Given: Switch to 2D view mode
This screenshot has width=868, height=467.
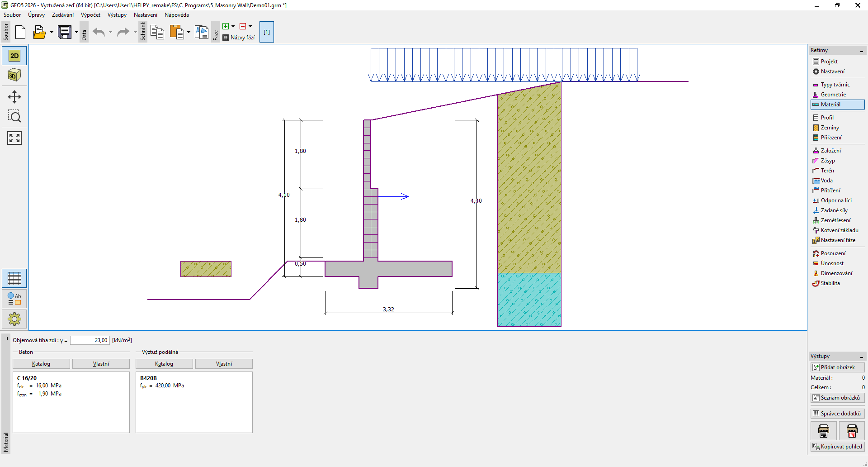Looking at the screenshot, I should pos(14,56).
